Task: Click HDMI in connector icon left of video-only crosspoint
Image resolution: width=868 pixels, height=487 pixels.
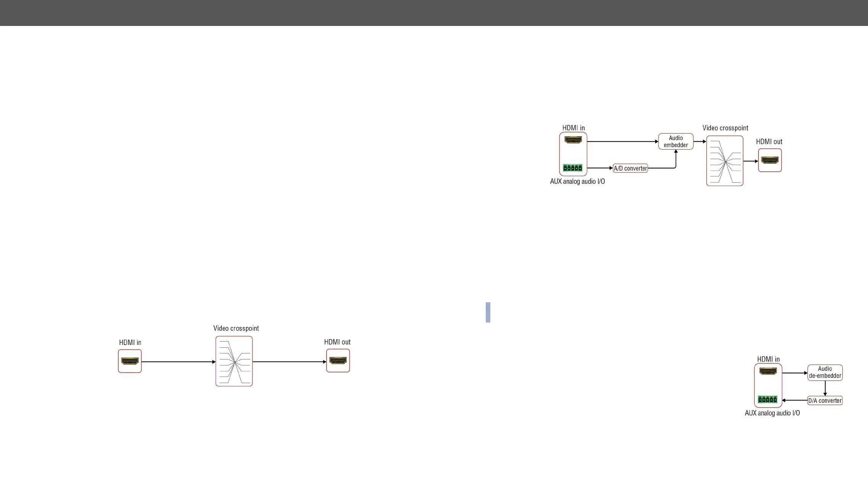Action: pyautogui.click(x=130, y=361)
